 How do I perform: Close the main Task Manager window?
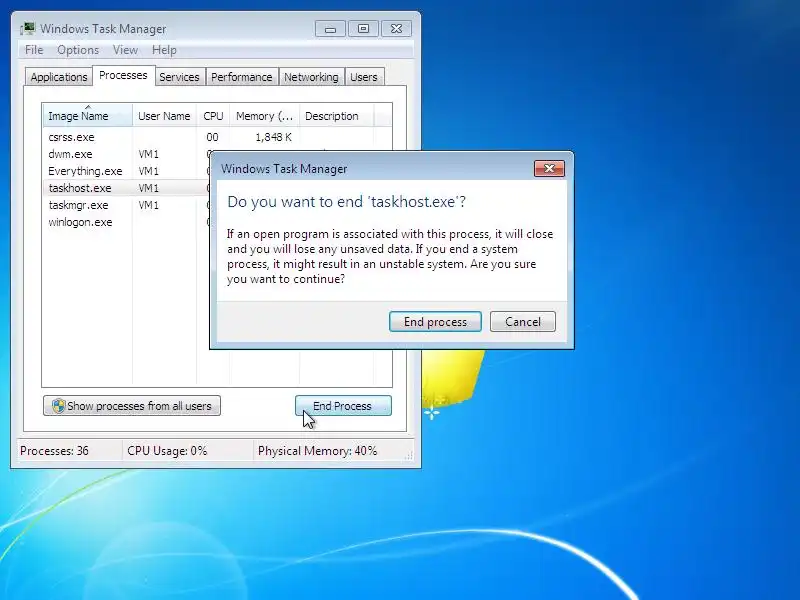pyautogui.click(x=396, y=29)
